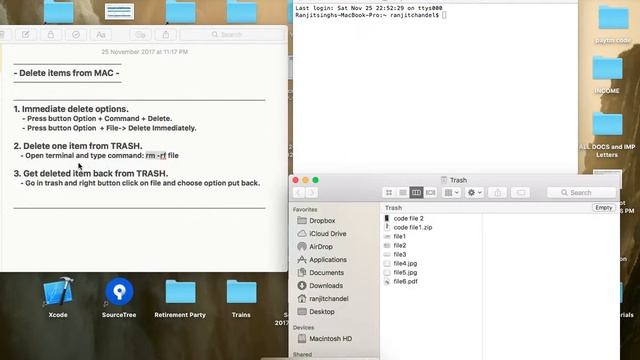Image resolution: width=640 pixels, height=360 pixels.
Task: Click the Finder Trash search field
Action: 582,193
